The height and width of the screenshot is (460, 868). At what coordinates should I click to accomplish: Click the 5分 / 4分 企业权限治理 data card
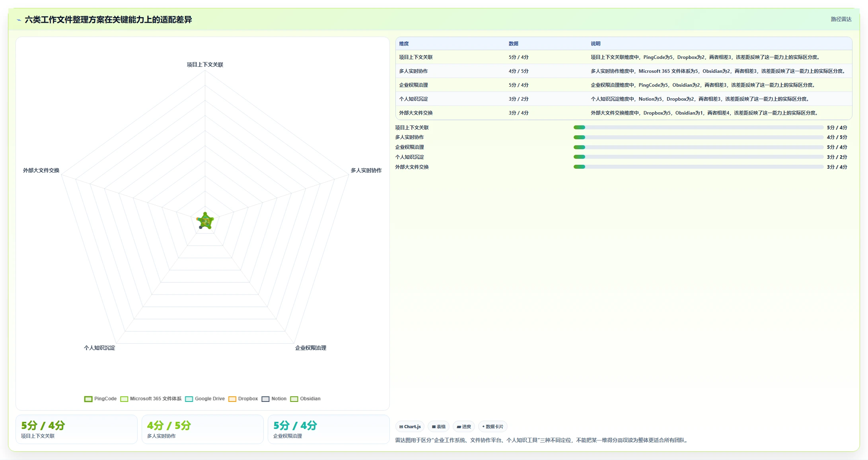[329, 429]
